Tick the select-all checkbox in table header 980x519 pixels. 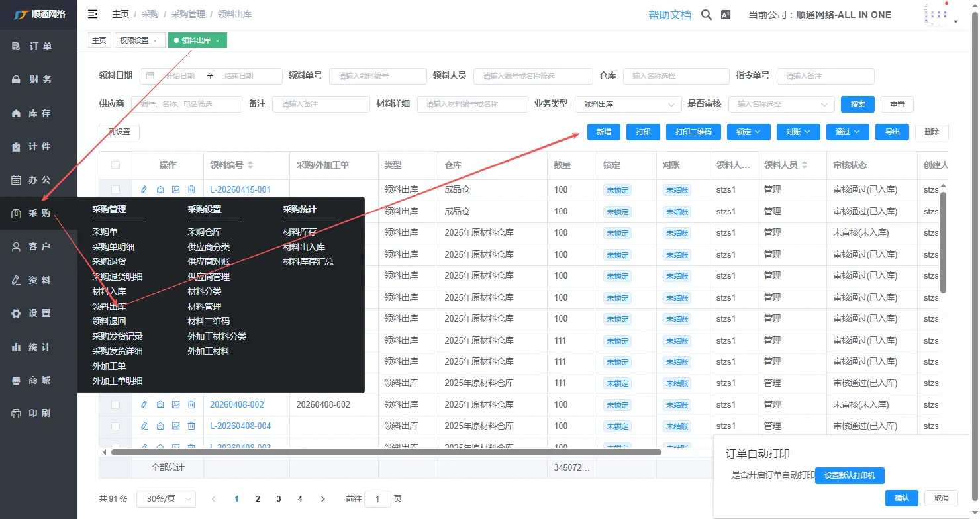116,165
